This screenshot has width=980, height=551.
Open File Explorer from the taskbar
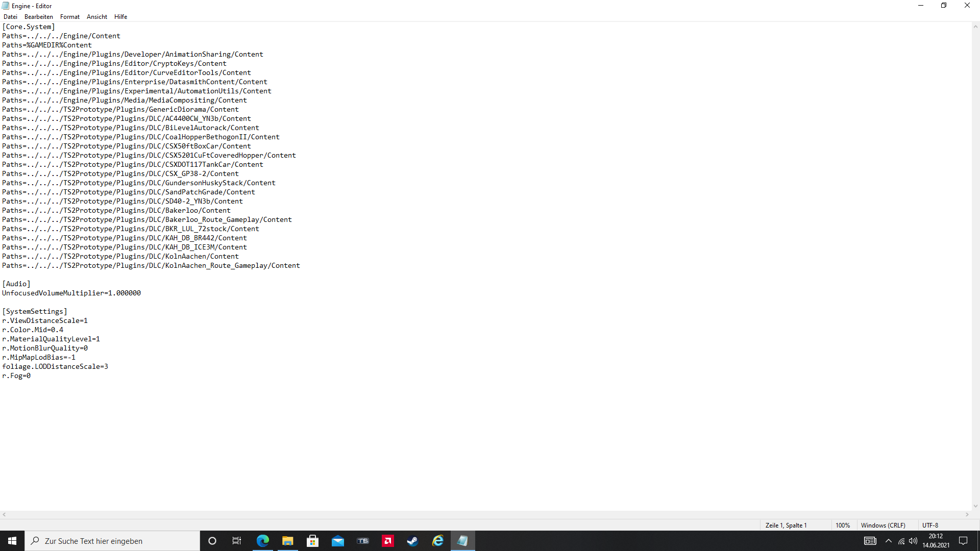click(x=288, y=541)
